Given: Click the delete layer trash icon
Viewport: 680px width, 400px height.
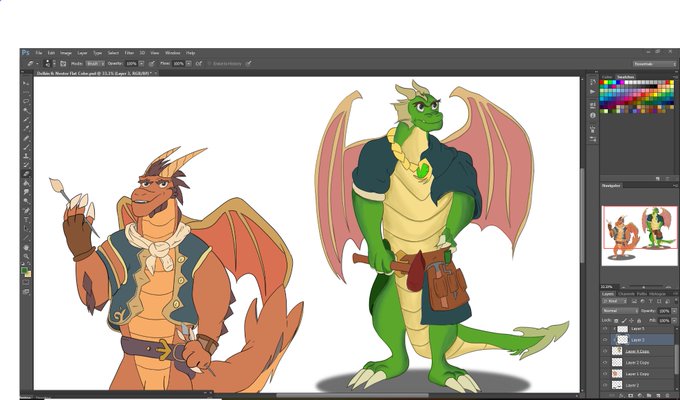Looking at the screenshot, I should (x=667, y=395).
